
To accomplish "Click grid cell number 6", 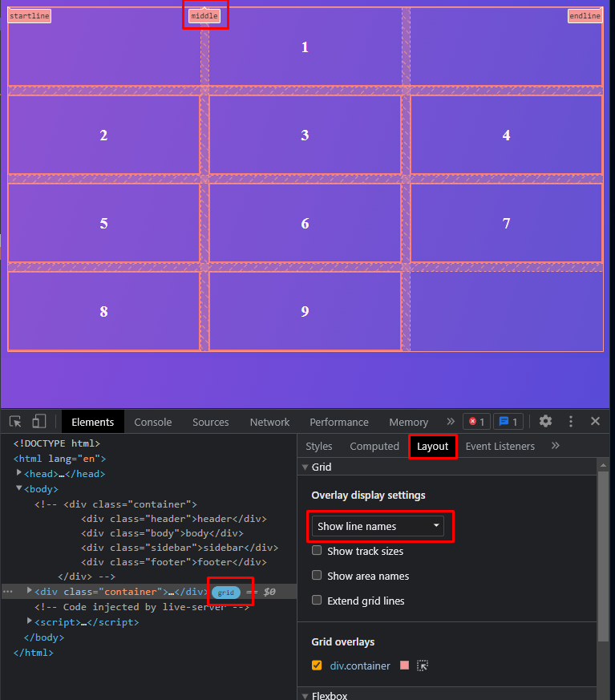I will 305,223.
